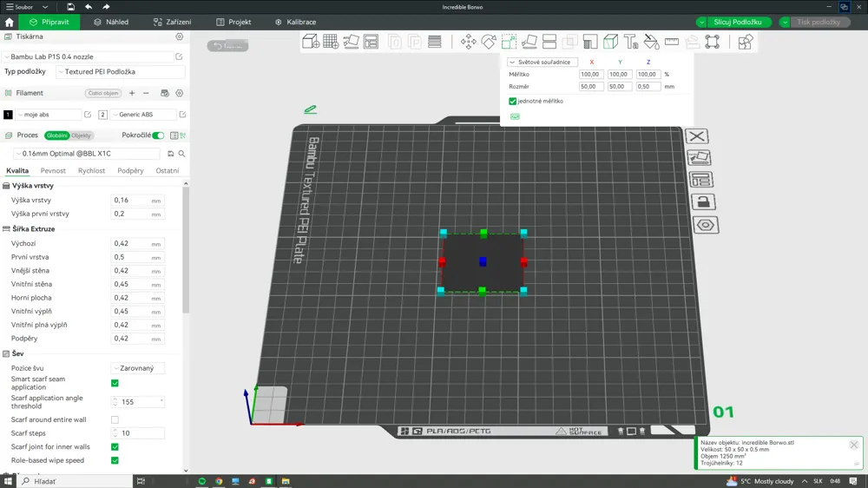Select the Cut tool icon
The width and height of the screenshot is (868, 488).
[x=549, y=42]
